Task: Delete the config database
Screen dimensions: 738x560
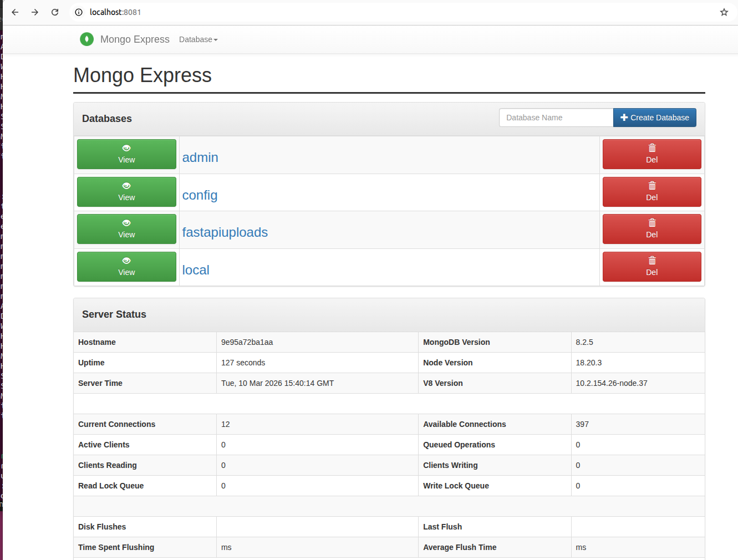Action: coord(652,192)
